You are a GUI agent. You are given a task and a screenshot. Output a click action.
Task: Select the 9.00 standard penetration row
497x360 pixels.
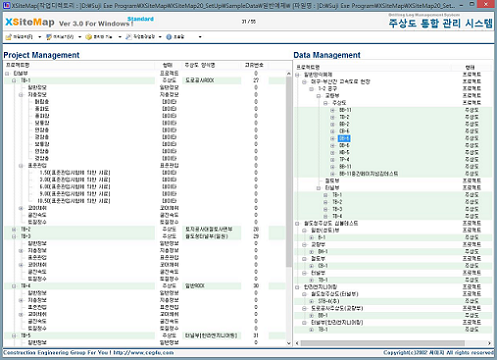point(75,194)
